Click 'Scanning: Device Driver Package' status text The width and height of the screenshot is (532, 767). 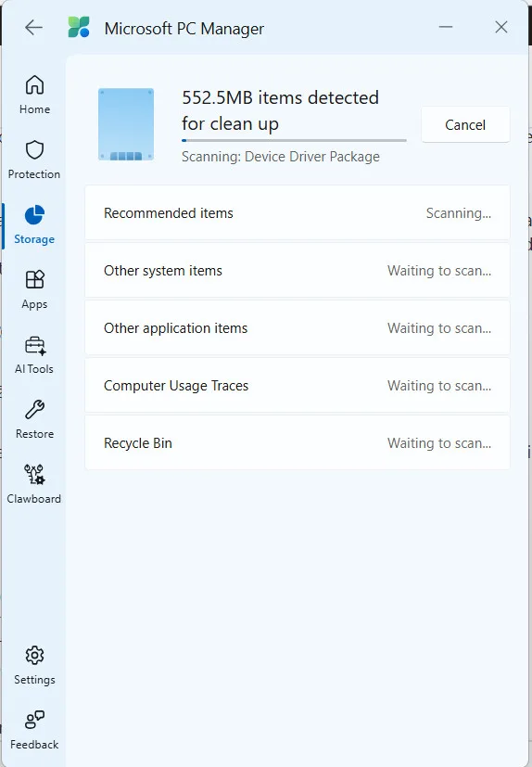point(281,157)
